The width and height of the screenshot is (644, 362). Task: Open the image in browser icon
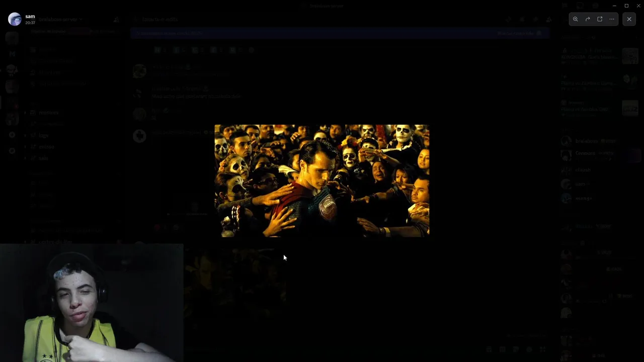click(x=600, y=19)
